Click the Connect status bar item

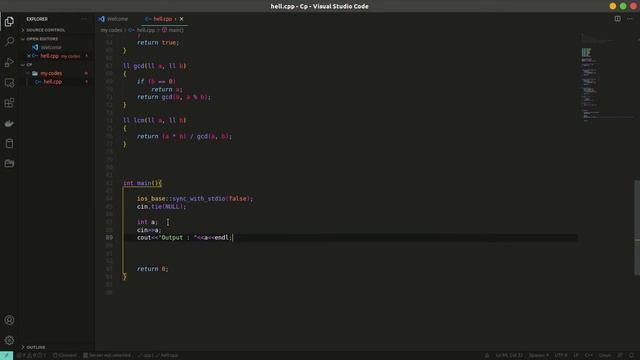click(64, 356)
